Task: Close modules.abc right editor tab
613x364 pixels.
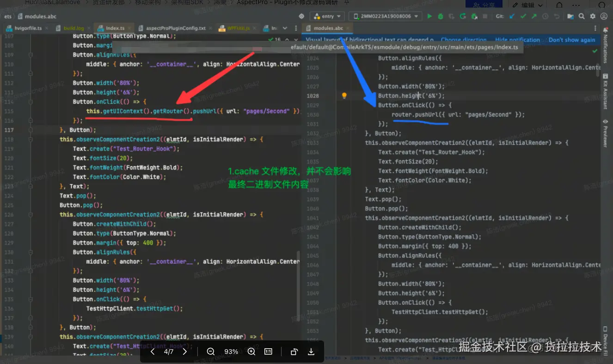Action: 347,28
